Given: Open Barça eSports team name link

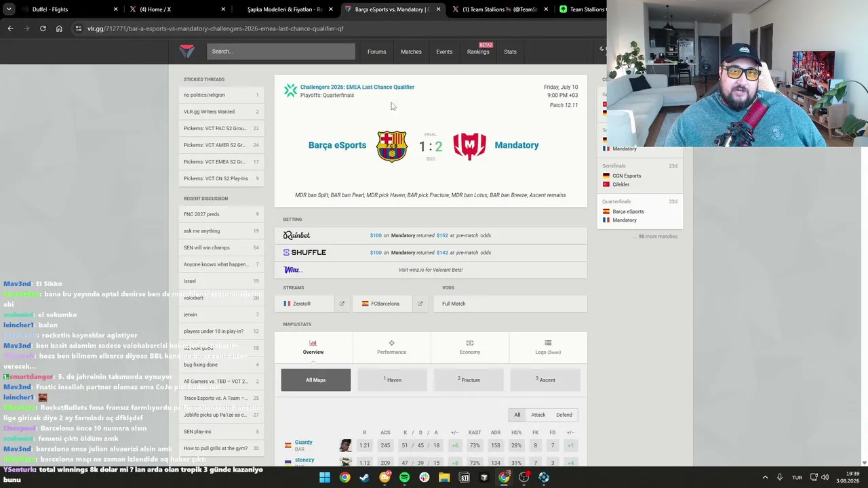Looking at the screenshot, I should (x=337, y=145).
